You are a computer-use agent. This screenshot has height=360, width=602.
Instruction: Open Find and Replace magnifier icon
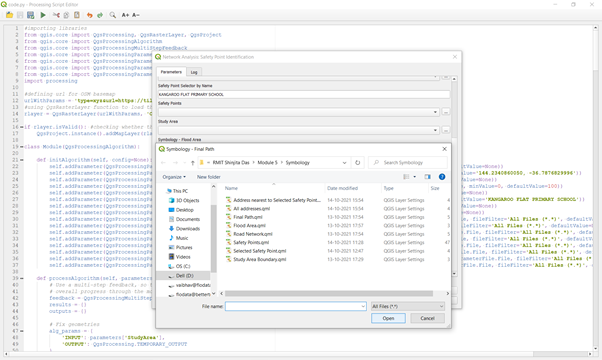click(x=112, y=15)
